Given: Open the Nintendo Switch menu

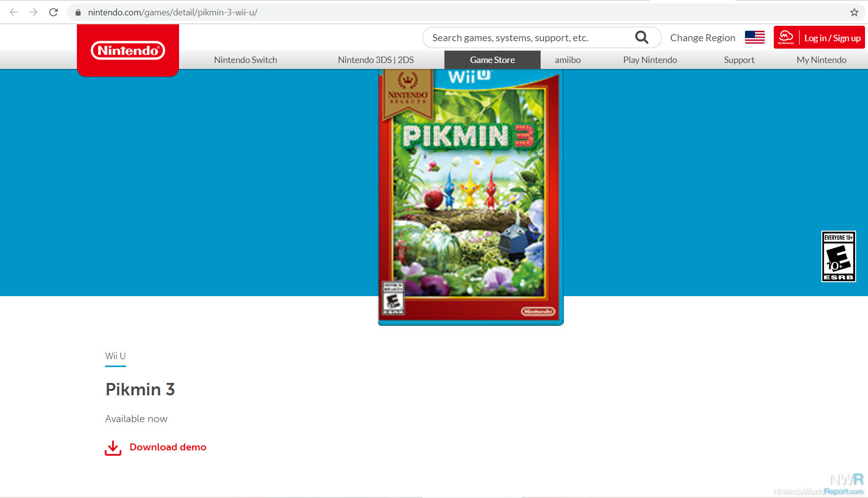Looking at the screenshot, I should pyautogui.click(x=246, y=60).
